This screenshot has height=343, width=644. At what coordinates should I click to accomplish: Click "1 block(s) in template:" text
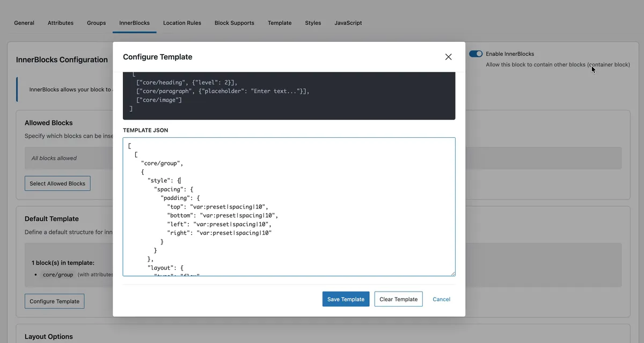63,263
